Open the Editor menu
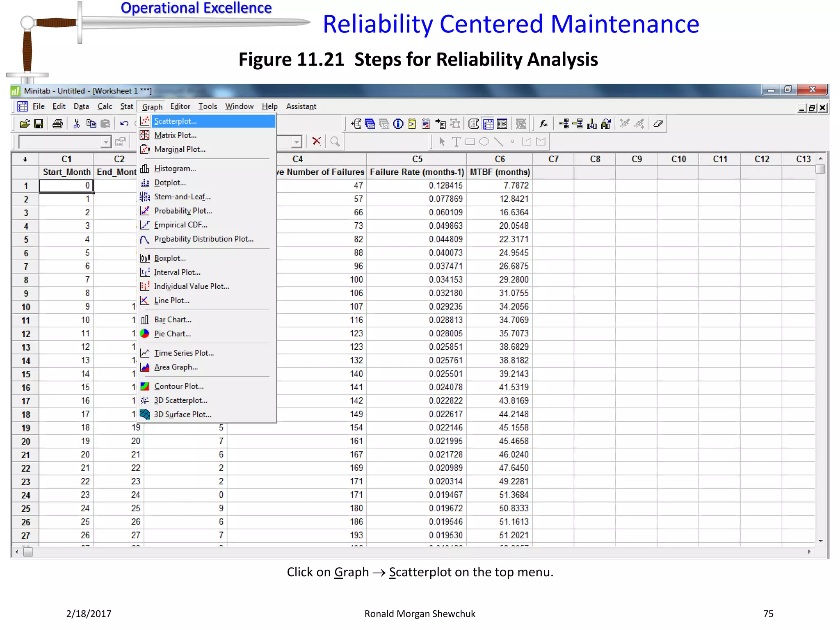 (180, 106)
